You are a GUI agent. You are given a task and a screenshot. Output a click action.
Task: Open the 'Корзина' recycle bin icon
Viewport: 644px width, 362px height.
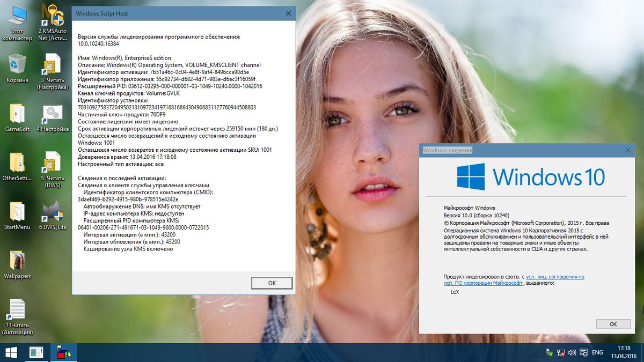pyautogui.click(x=17, y=69)
